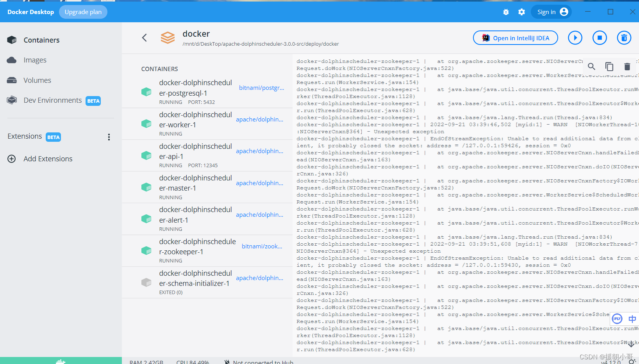
Task: Click Open in IntelliJ IDEA button
Action: coord(516,38)
